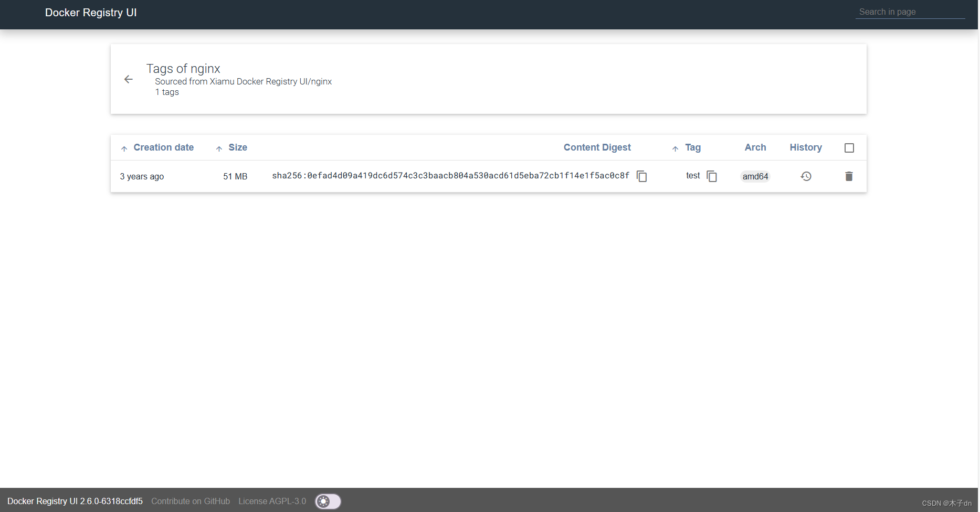The image size is (980, 512).
Task: Select the sha256 digest text
Action: click(x=450, y=176)
